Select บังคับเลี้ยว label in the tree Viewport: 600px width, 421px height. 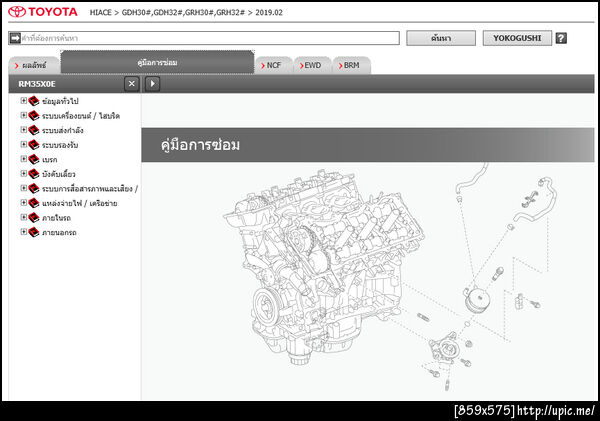pos(59,174)
